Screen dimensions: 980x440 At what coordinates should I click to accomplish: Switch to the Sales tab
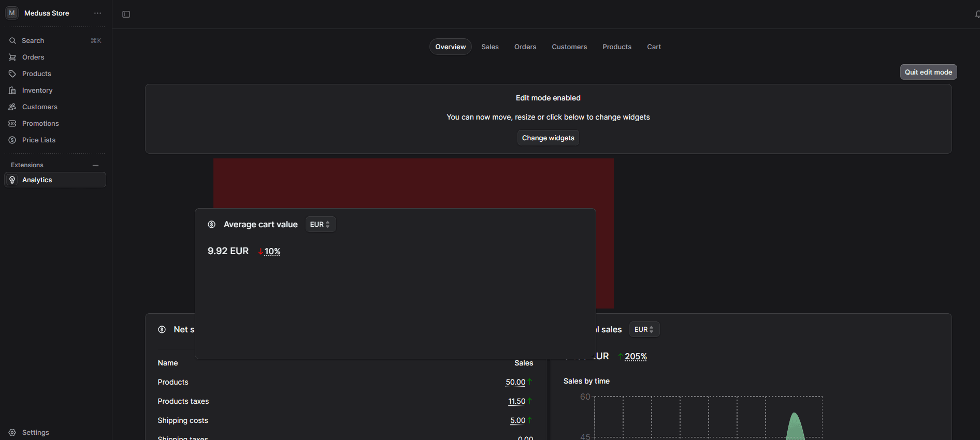pyautogui.click(x=489, y=47)
